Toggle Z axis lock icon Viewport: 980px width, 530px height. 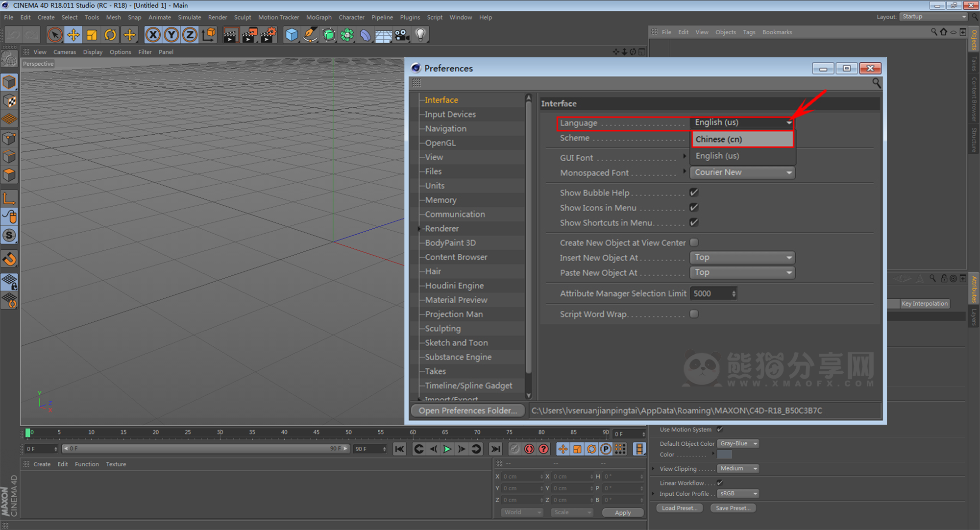click(x=190, y=35)
